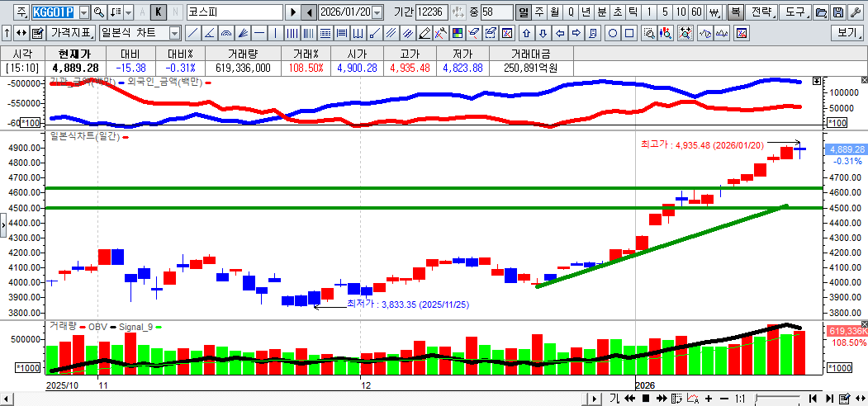Screen dimensions: 868x406
Task: Toggle the 복 adjusted price button
Action: coord(734,12)
